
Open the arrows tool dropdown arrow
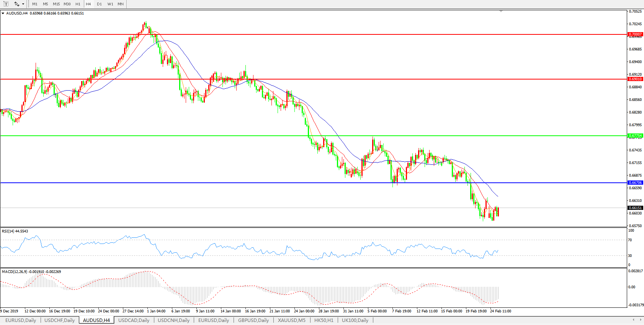pos(23,4)
